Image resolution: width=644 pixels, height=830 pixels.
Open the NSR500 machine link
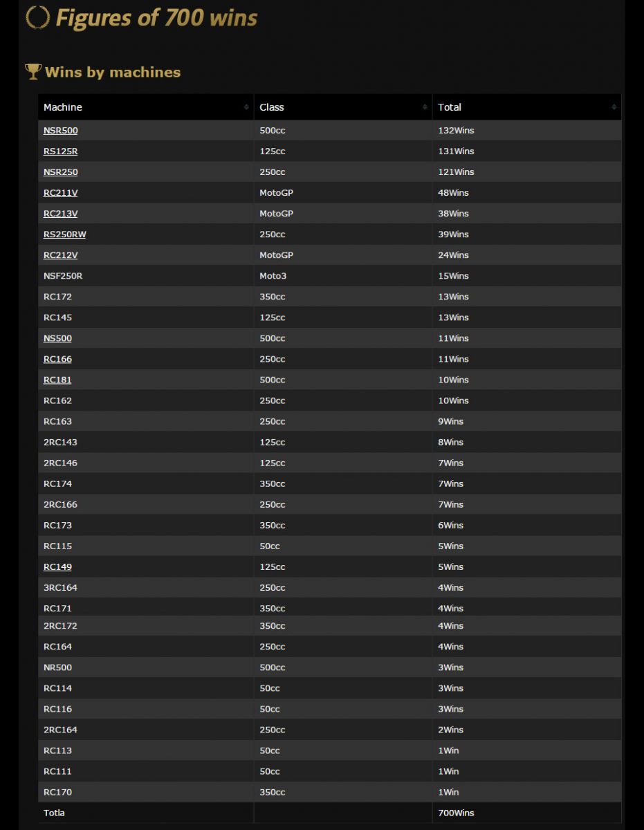point(61,131)
